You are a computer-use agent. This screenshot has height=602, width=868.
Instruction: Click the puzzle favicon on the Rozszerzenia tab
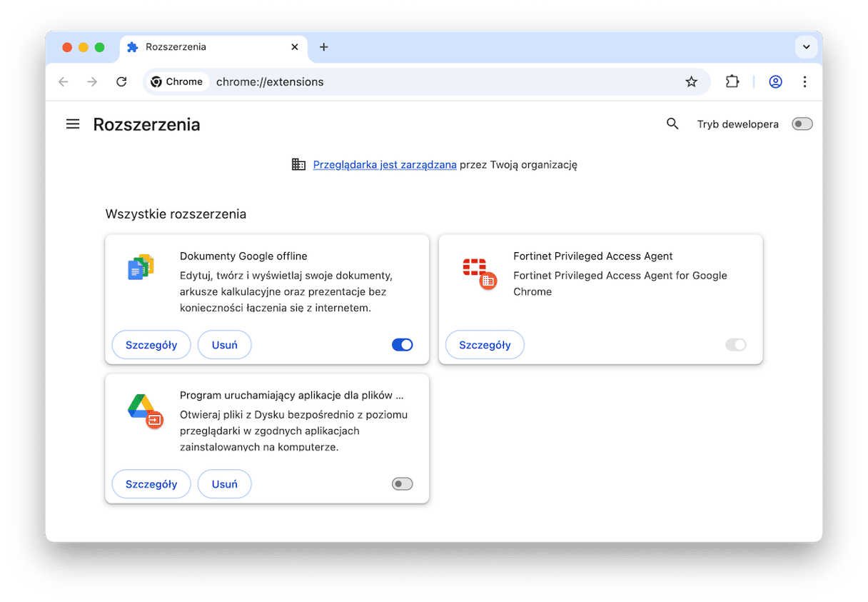click(x=132, y=47)
